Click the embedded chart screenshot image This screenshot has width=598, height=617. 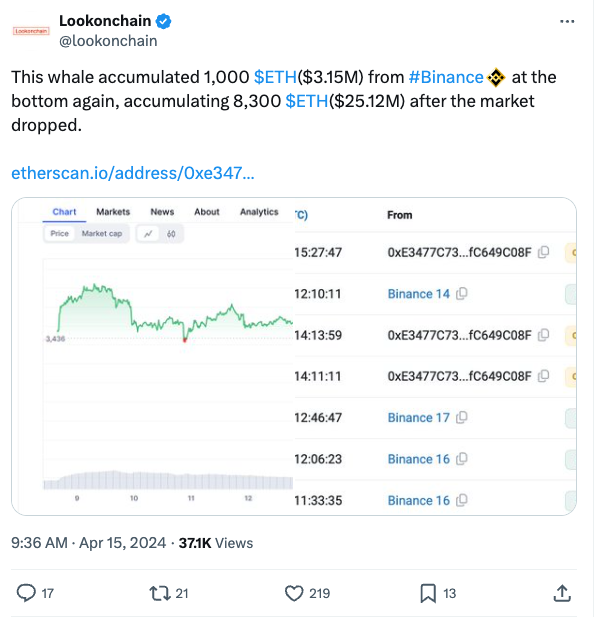click(294, 356)
